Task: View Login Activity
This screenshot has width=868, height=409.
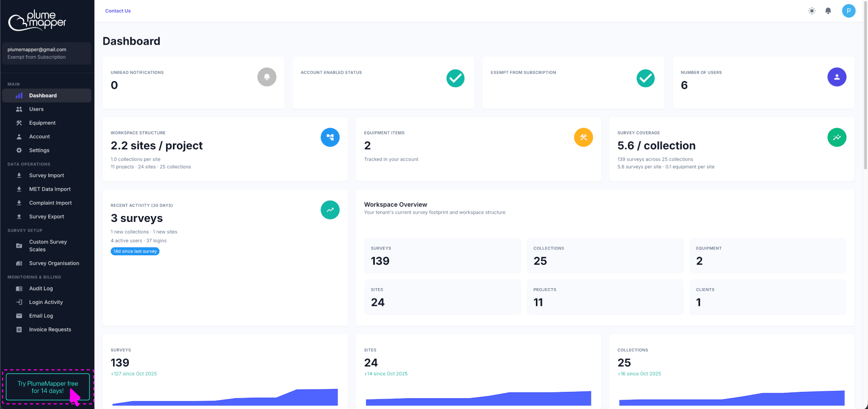Action: click(x=47, y=302)
